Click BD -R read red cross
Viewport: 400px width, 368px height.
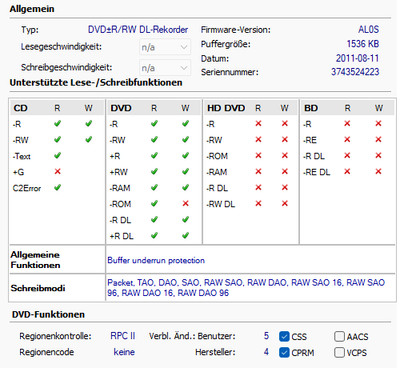[x=347, y=124]
